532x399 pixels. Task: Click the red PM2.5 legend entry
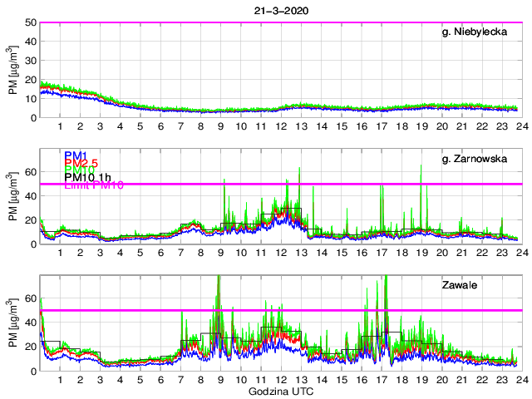click(82, 163)
